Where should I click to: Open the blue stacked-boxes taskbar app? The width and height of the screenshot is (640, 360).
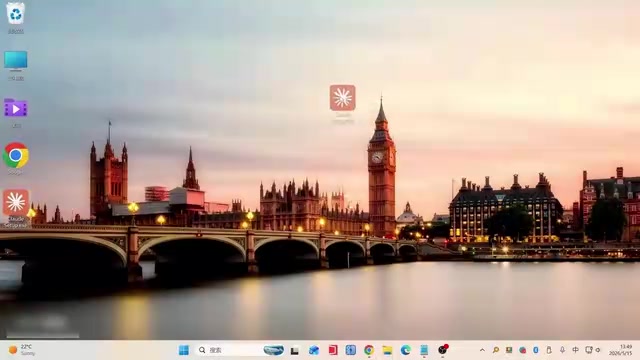313,350
